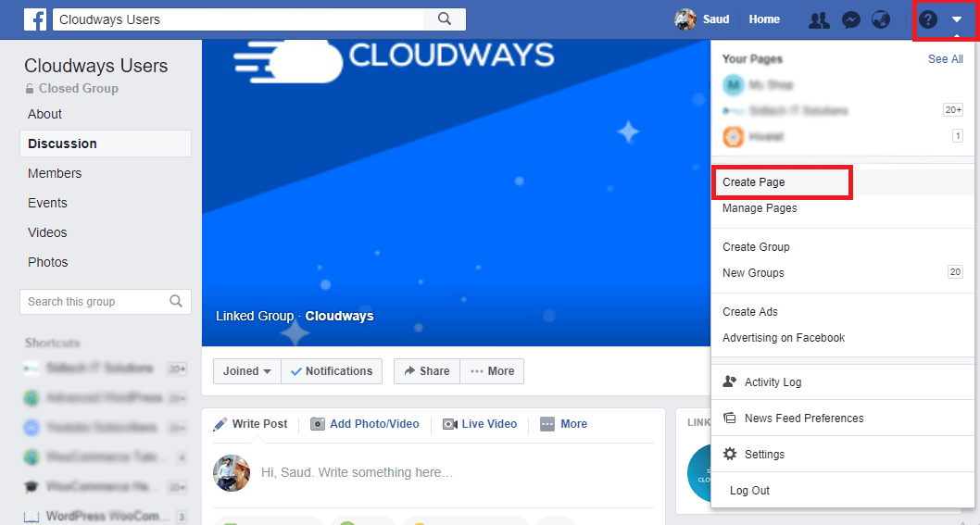Open the WordPress WooCom shortcut
980x525 pixels.
(106, 517)
